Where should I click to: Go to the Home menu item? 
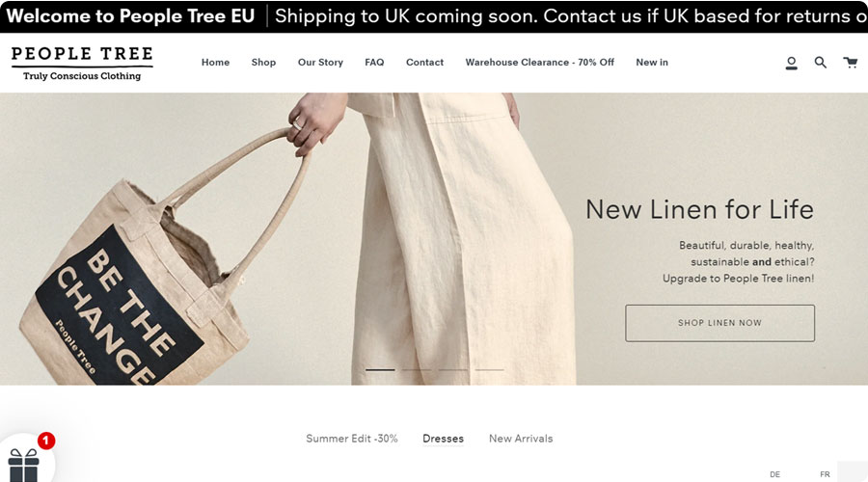click(215, 63)
